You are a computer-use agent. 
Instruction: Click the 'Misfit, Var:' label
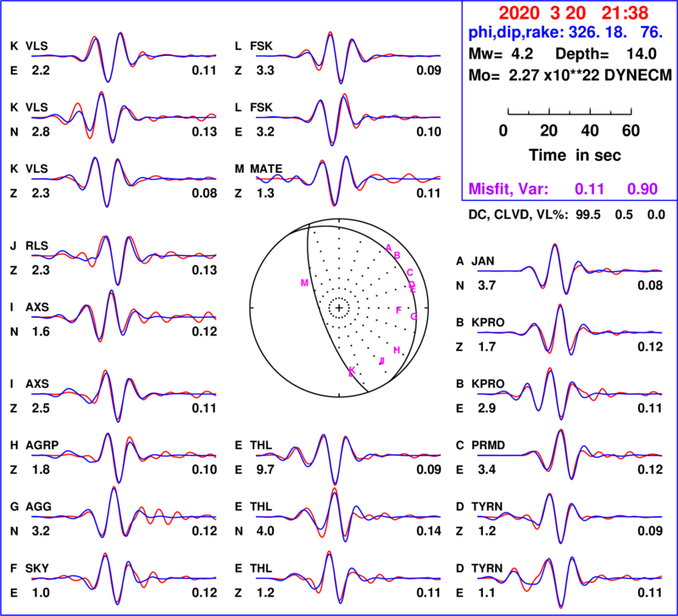pos(508,189)
